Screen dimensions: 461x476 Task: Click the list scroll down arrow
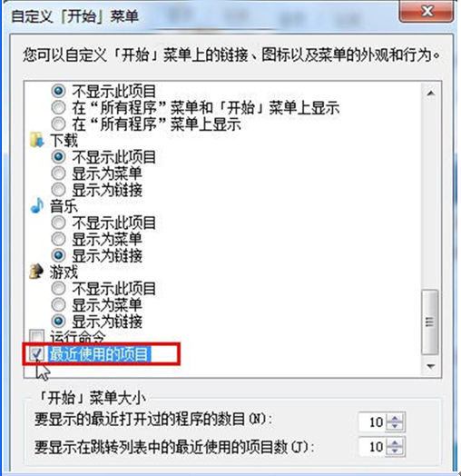430,366
